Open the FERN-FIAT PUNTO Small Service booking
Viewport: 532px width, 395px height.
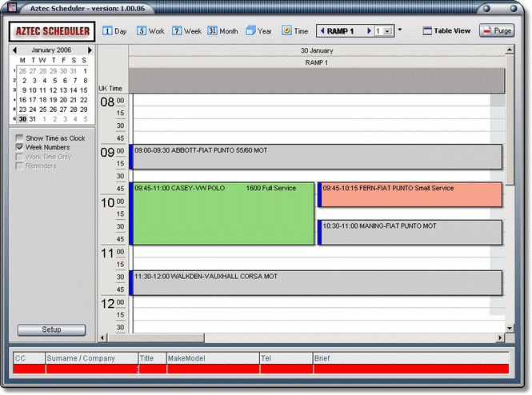tap(410, 195)
